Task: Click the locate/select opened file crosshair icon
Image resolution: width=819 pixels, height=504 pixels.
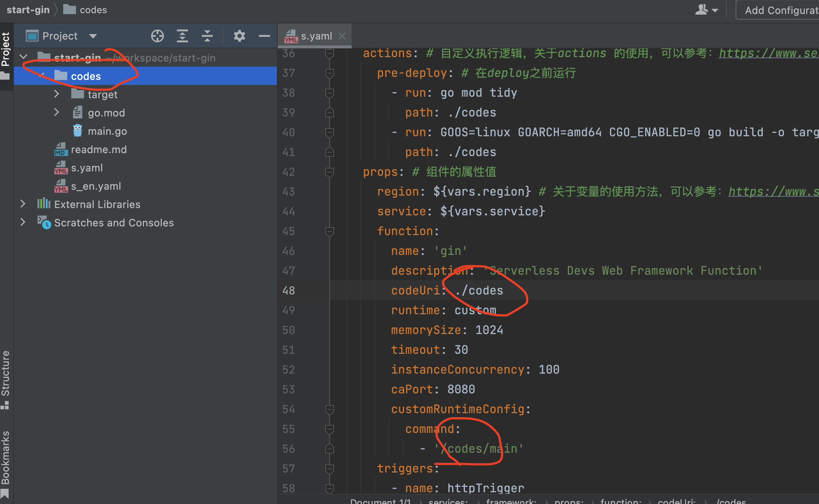Action: tap(157, 36)
